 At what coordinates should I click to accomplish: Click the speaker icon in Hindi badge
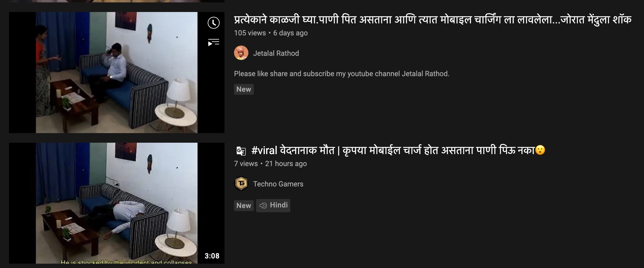pyautogui.click(x=263, y=206)
